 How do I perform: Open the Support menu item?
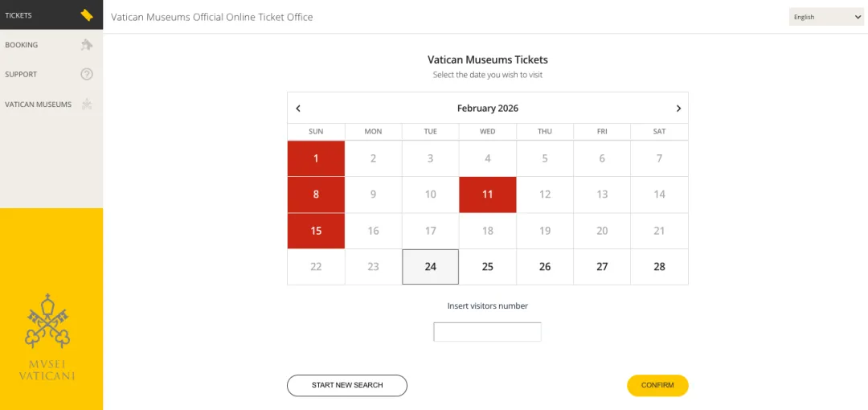[x=21, y=74]
